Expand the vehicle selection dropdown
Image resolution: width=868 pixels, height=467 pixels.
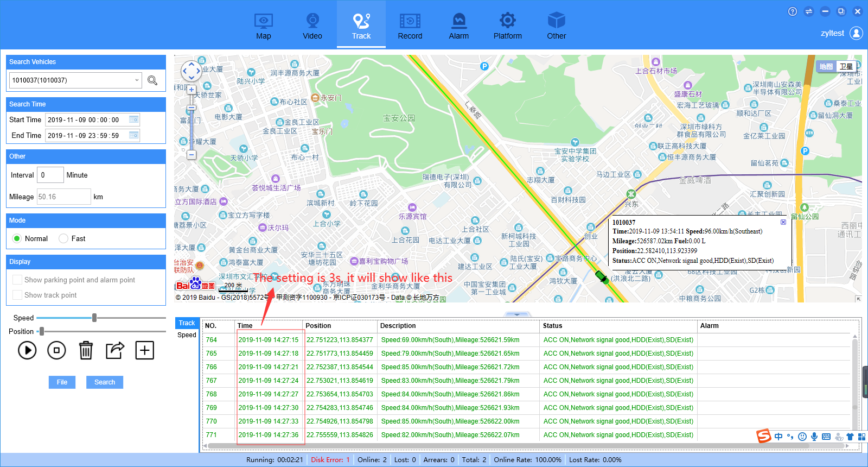click(x=137, y=80)
